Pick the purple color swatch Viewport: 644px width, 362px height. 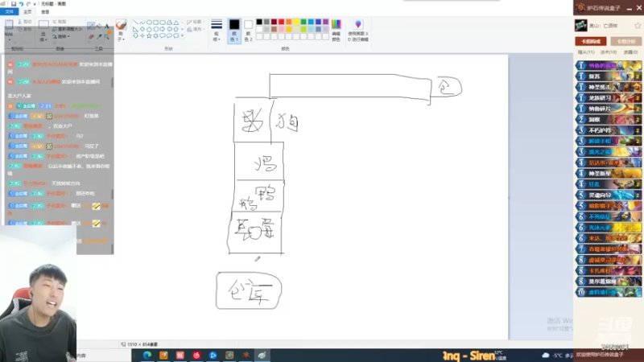(x=326, y=22)
